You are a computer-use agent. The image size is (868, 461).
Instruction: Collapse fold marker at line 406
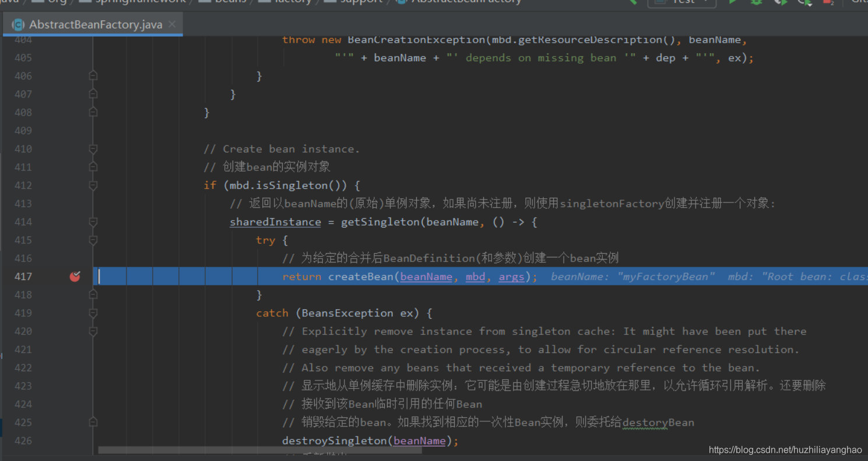pos(93,76)
